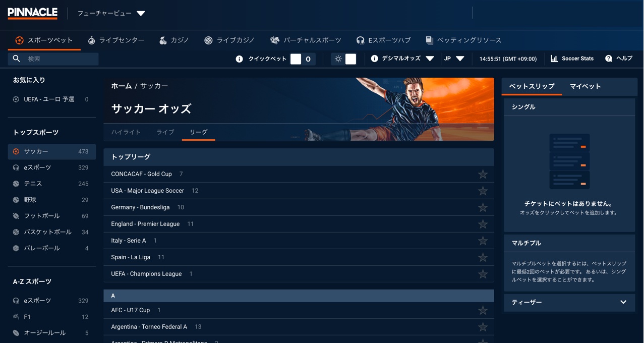
Task: Open UEFA - ユーロ 予選 favorite
Action: (51, 99)
